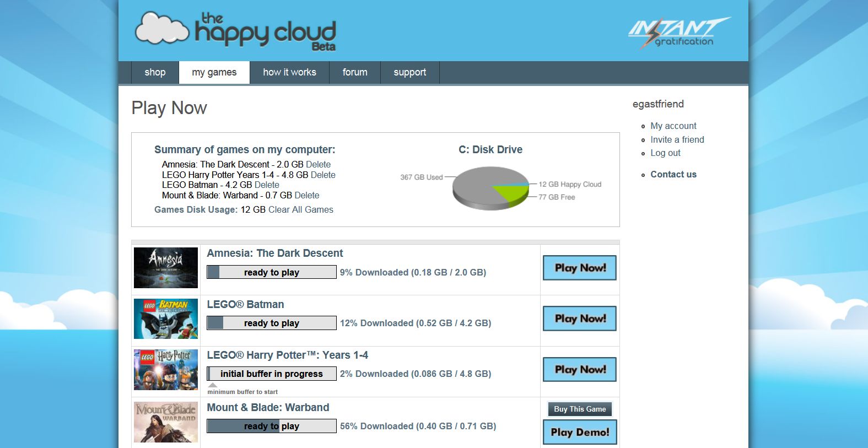Image resolution: width=868 pixels, height=448 pixels.
Task: Click the 77 GB Free label
Action: click(557, 197)
